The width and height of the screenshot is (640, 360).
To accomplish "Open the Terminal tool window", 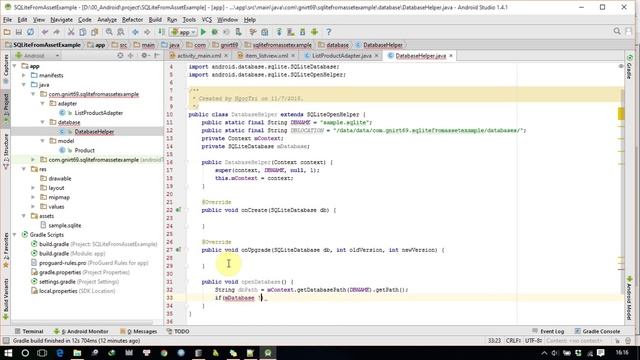I will (x=29, y=331).
